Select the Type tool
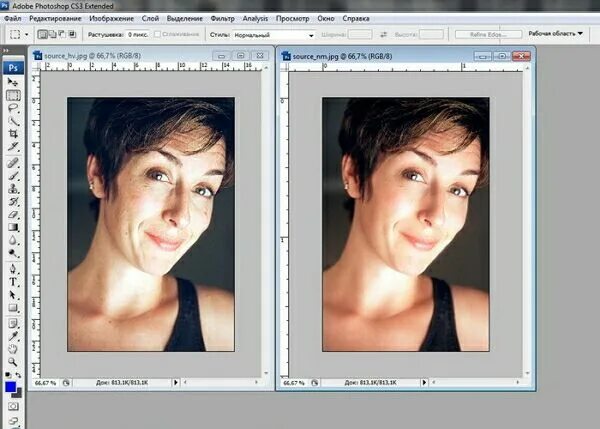Screen dimensions: 600x429 coord(13,282)
